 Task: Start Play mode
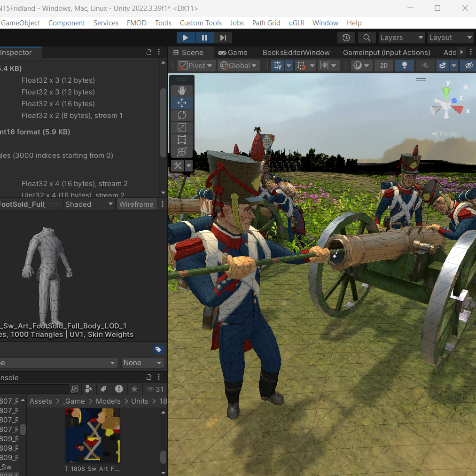point(186,38)
